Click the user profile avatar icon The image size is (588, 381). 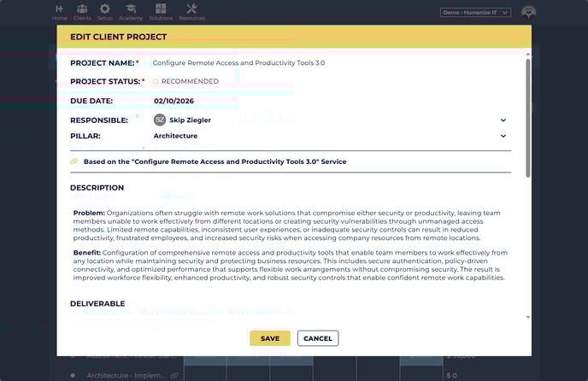coord(529,12)
